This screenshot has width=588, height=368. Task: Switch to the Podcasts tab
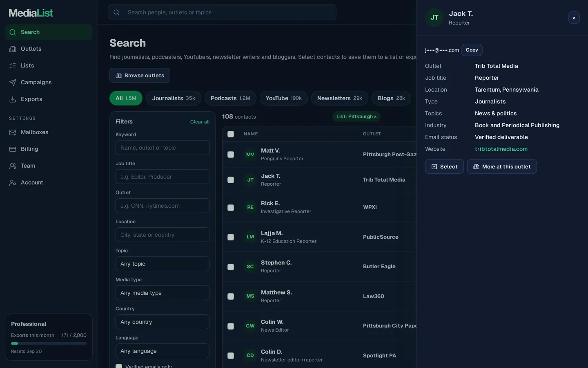[x=230, y=98]
